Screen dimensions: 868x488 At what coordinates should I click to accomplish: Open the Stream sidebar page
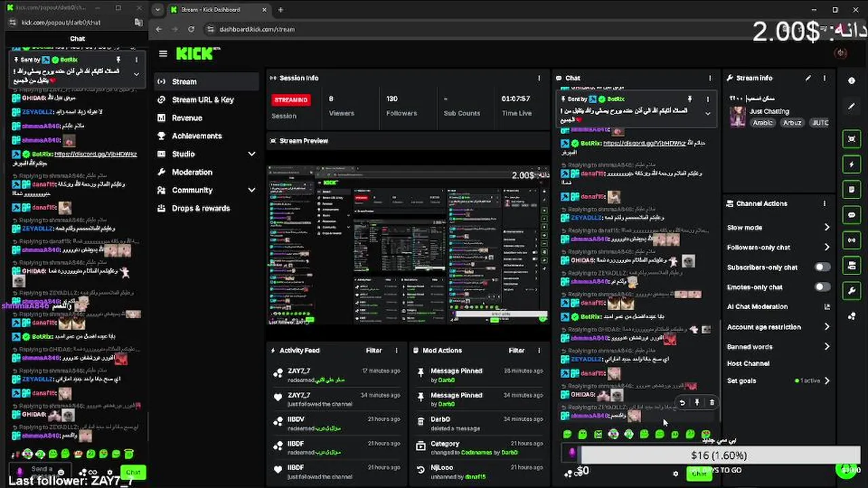coord(207,81)
